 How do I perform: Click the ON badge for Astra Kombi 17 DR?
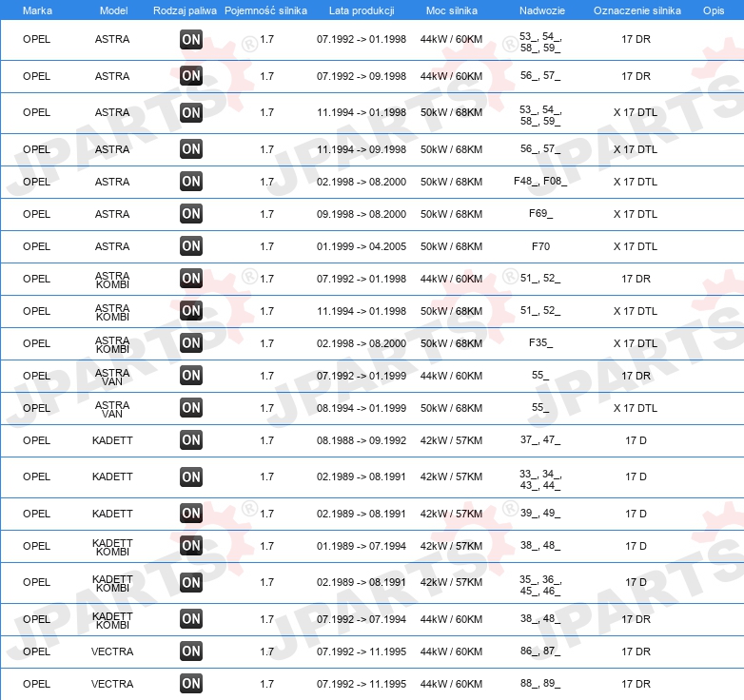(x=191, y=279)
